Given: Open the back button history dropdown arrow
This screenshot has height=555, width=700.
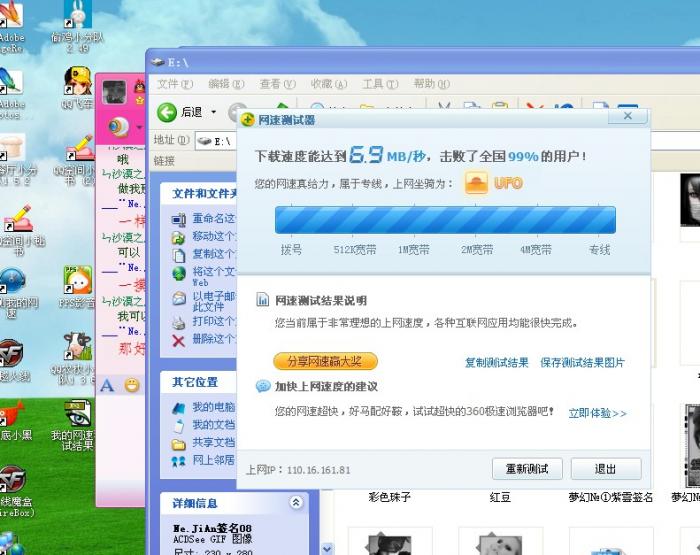Looking at the screenshot, I should click(x=213, y=112).
